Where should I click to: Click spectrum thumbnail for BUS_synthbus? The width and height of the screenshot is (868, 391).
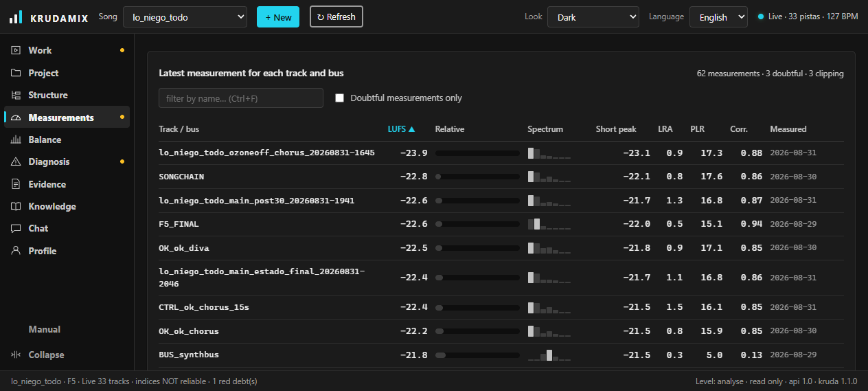click(x=549, y=355)
